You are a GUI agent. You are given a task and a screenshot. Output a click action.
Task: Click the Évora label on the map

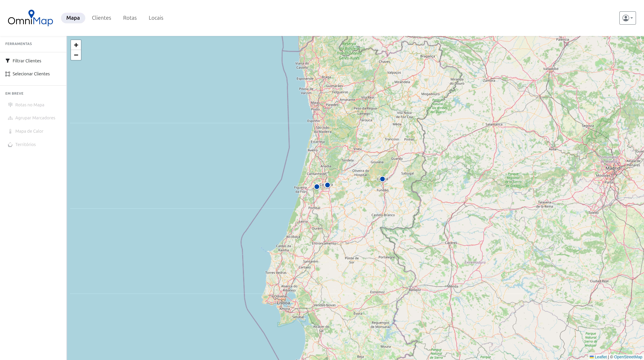[358, 313]
